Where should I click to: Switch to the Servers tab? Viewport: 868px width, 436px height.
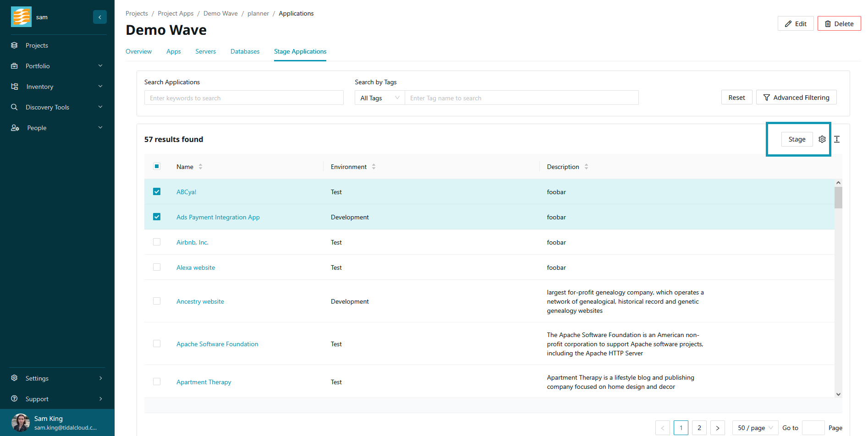click(x=205, y=51)
